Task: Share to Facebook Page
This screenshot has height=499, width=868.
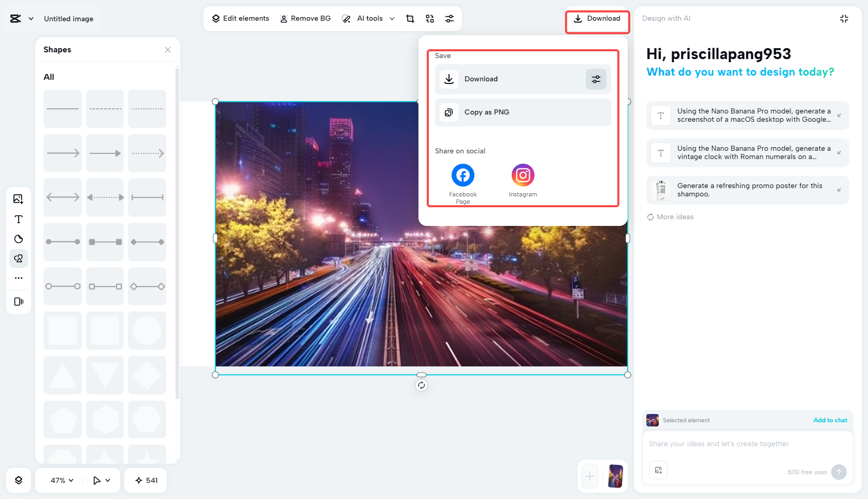Action: [463, 184]
